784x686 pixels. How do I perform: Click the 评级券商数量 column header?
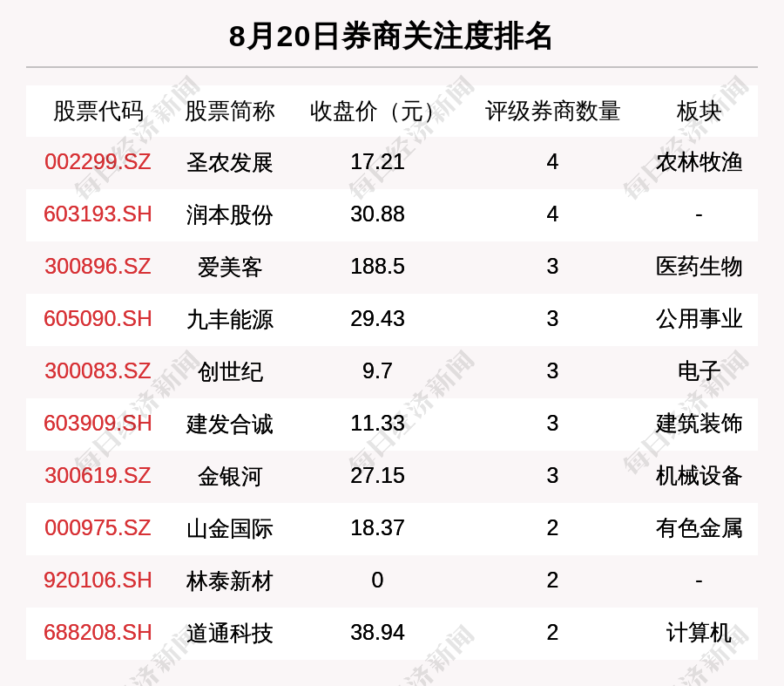pyautogui.click(x=552, y=111)
